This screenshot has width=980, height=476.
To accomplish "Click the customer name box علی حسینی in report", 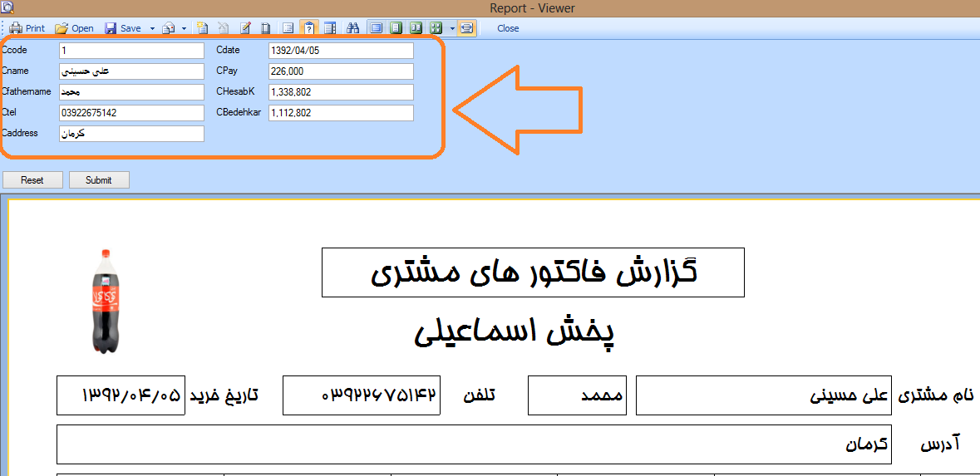I will coord(765,395).
